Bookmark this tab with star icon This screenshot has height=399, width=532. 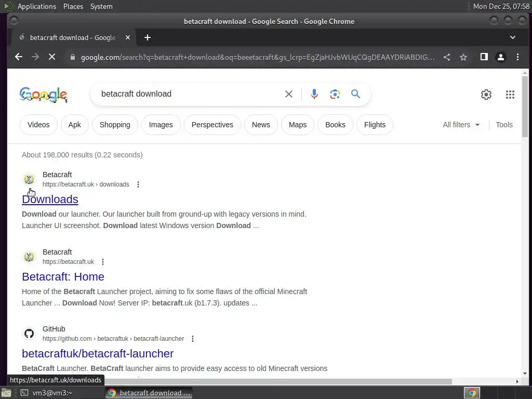[x=463, y=57]
